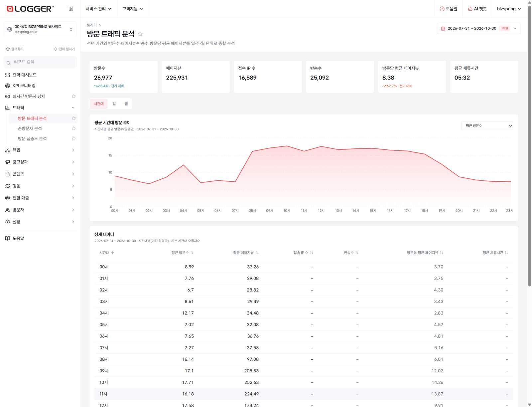
Task: Open the 고객지원 dropdown menu
Action: (133, 9)
